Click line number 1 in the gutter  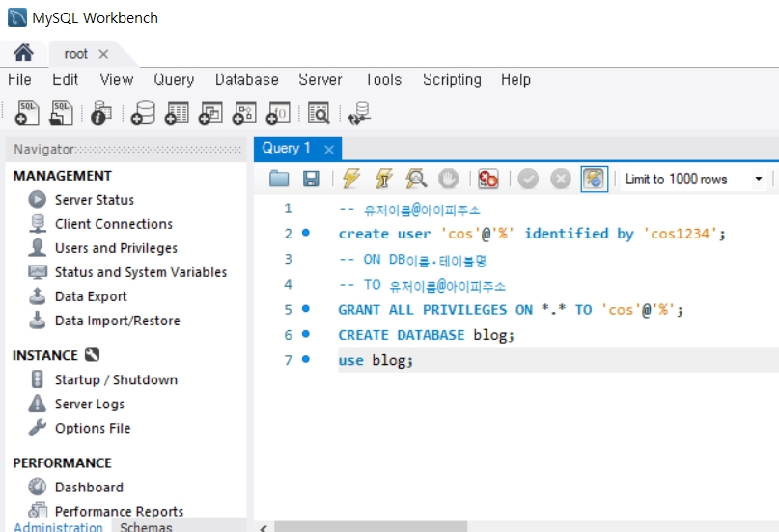tap(289, 209)
